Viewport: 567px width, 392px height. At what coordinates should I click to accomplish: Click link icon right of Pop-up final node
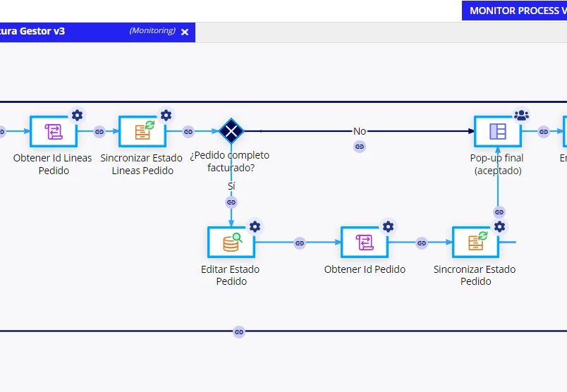pos(544,132)
